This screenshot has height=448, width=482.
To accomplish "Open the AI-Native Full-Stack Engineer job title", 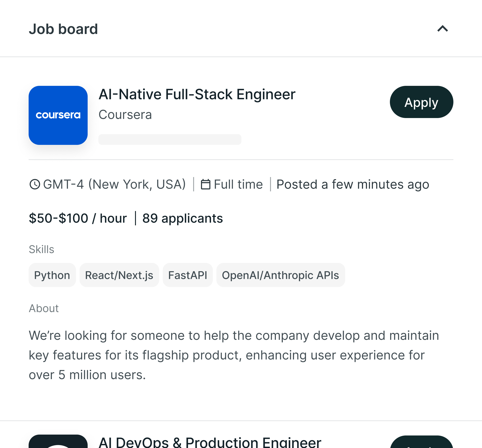I will pos(197,94).
